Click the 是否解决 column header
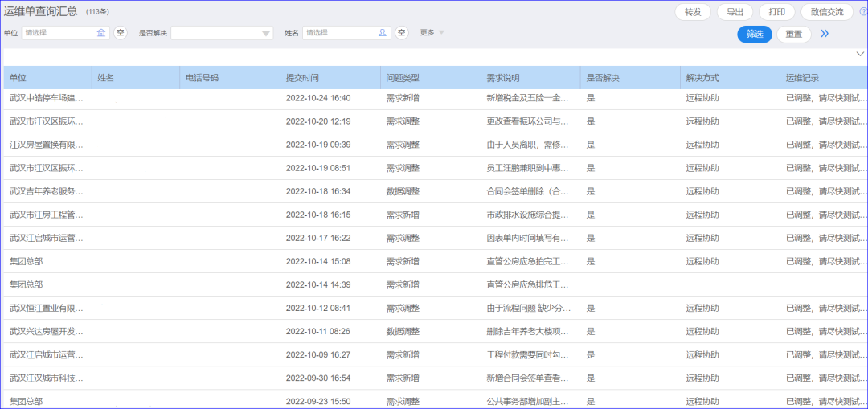The image size is (868, 409). 631,77
